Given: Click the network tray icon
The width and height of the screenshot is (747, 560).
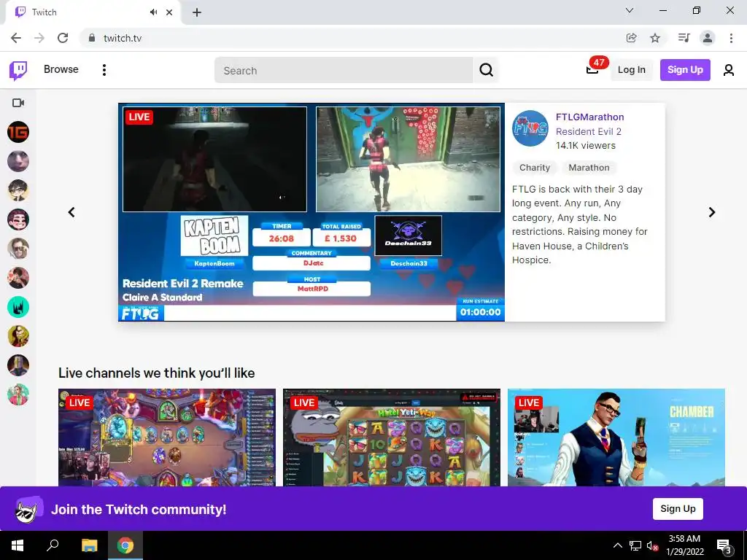Looking at the screenshot, I should 635,545.
